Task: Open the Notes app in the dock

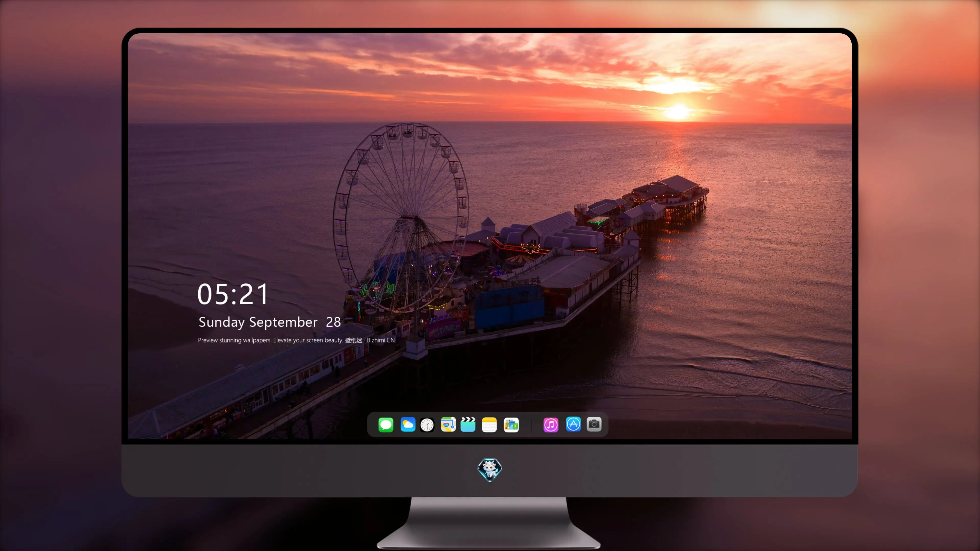Action: (x=489, y=424)
